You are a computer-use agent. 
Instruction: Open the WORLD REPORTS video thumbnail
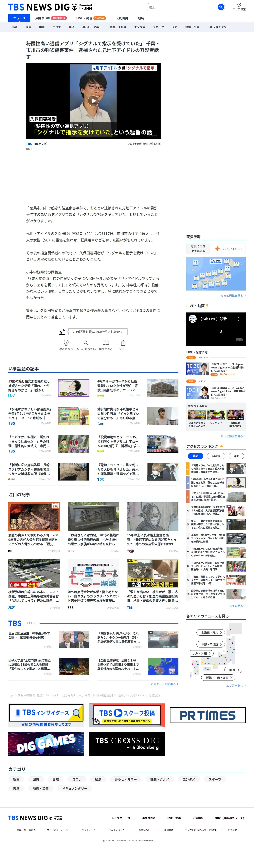point(235,415)
